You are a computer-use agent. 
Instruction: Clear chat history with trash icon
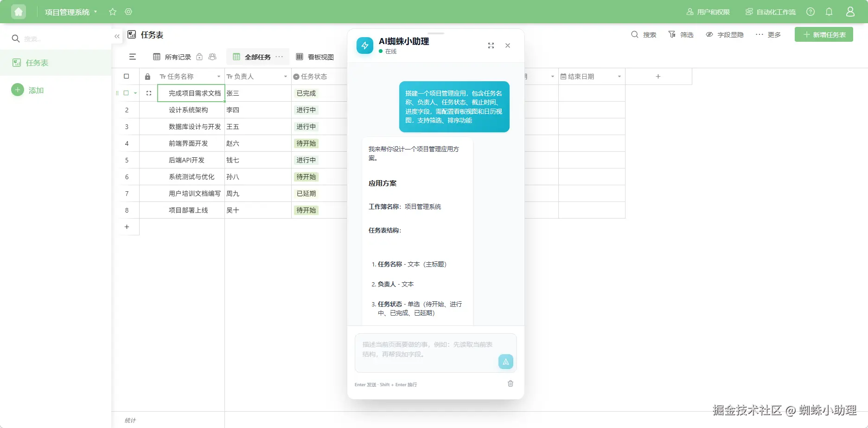pyautogui.click(x=511, y=383)
